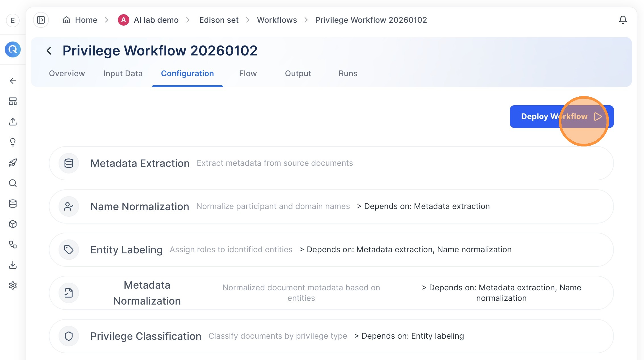The image size is (644, 360).
Task: Click the download icon in sidebar
Action: (13, 265)
